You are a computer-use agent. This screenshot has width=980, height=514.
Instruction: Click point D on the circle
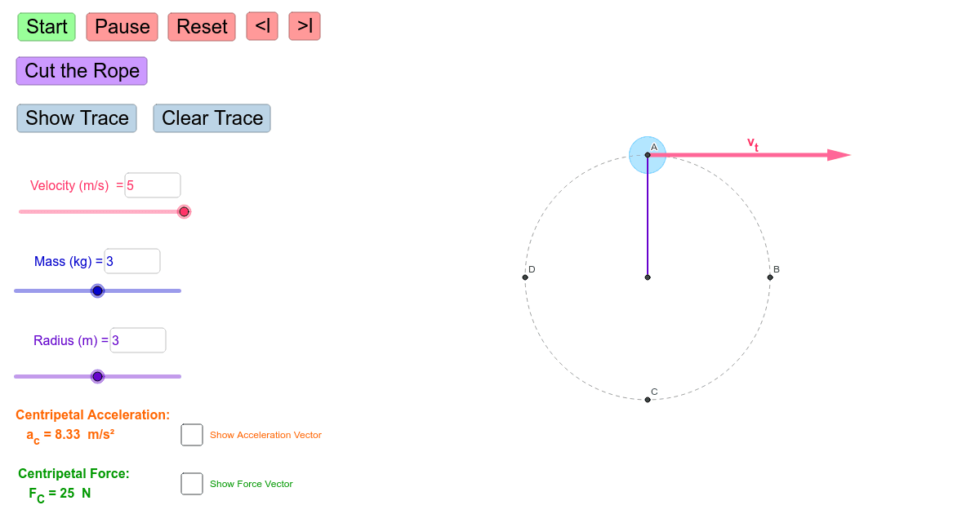(x=525, y=277)
